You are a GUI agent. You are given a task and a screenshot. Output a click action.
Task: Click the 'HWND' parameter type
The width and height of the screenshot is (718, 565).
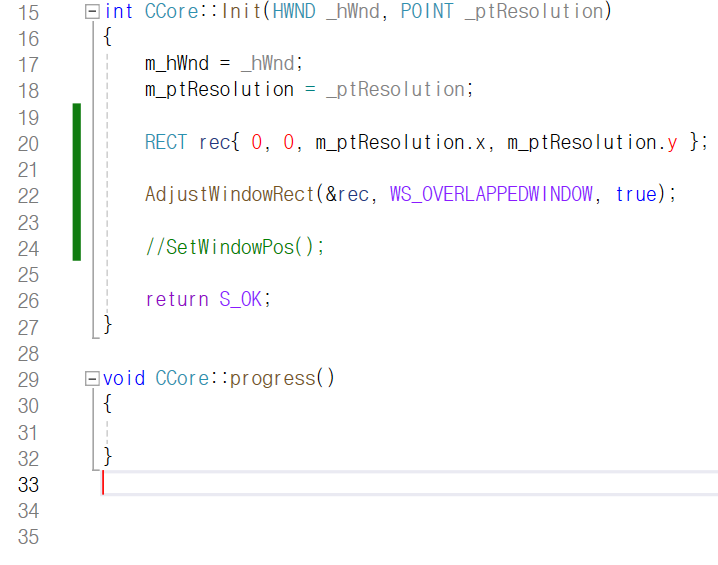click(x=294, y=11)
